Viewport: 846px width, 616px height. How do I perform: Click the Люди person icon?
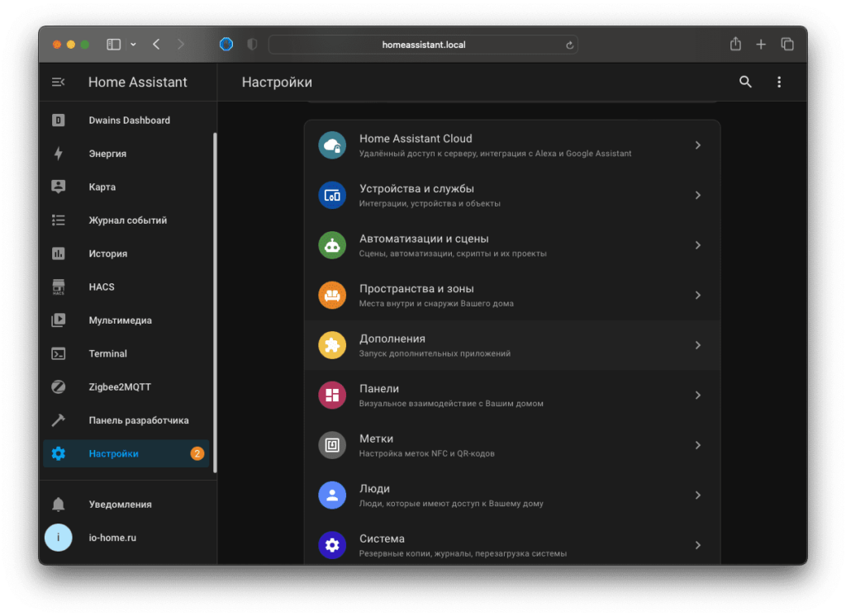[332, 495]
